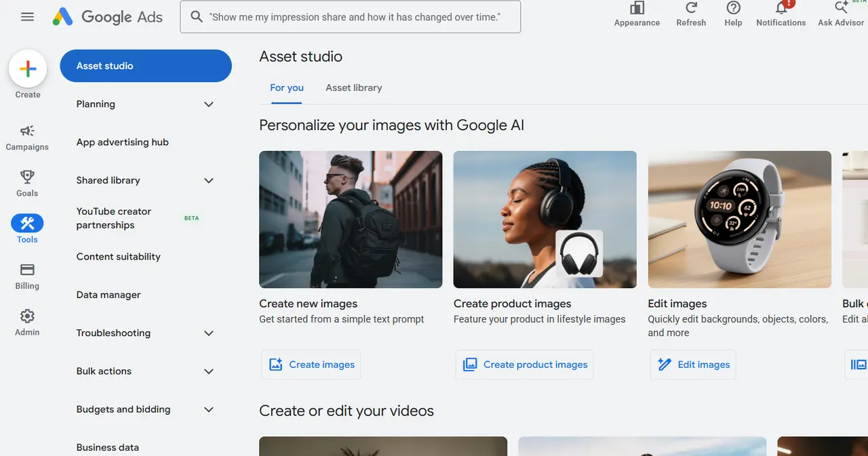Click the sparkle icon in Create images button
Viewport: 868px width, 456px height.
click(x=276, y=365)
